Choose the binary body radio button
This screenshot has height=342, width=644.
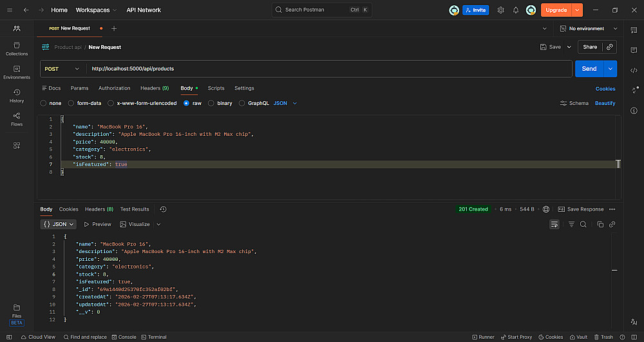[x=212, y=103]
